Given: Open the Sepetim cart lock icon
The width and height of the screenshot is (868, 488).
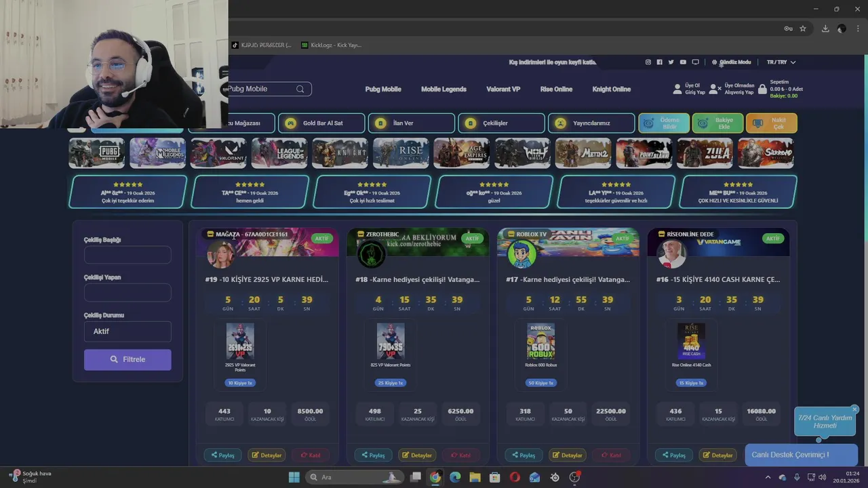Looking at the screenshot, I should (762, 89).
